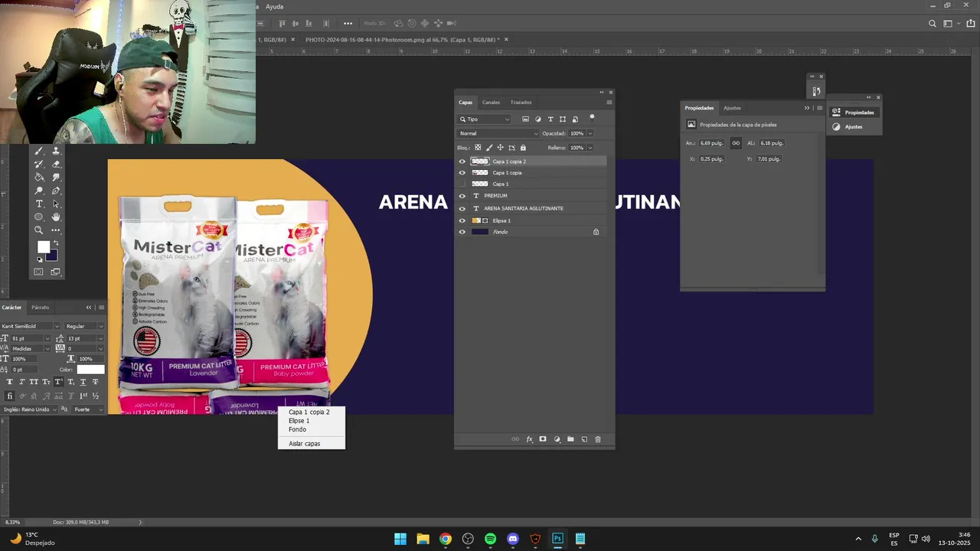Open the extra tools three-dots button
Image resolution: width=980 pixels, height=551 pixels.
56,230
